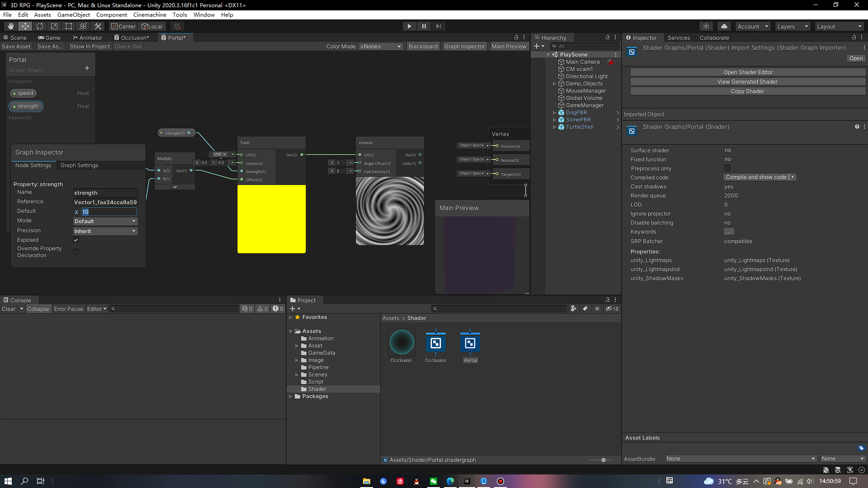
Task: Select the Hand tool in toolbar
Action: tap(11, 26)
